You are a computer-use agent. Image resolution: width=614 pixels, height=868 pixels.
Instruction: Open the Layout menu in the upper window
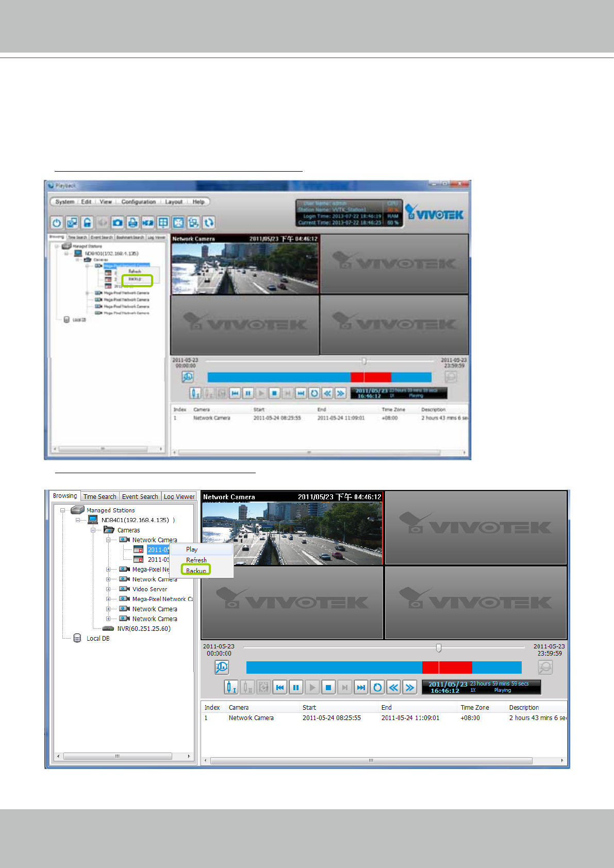point(174,202)
